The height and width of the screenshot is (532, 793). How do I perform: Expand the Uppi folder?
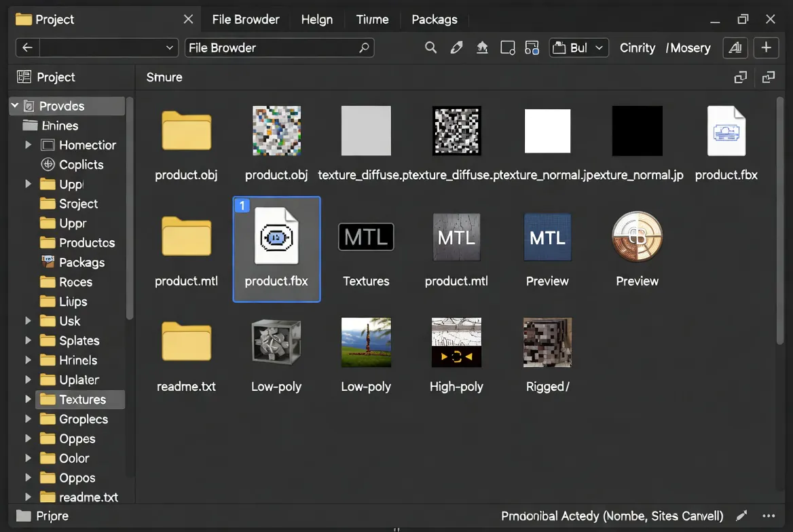pos(29,184)
